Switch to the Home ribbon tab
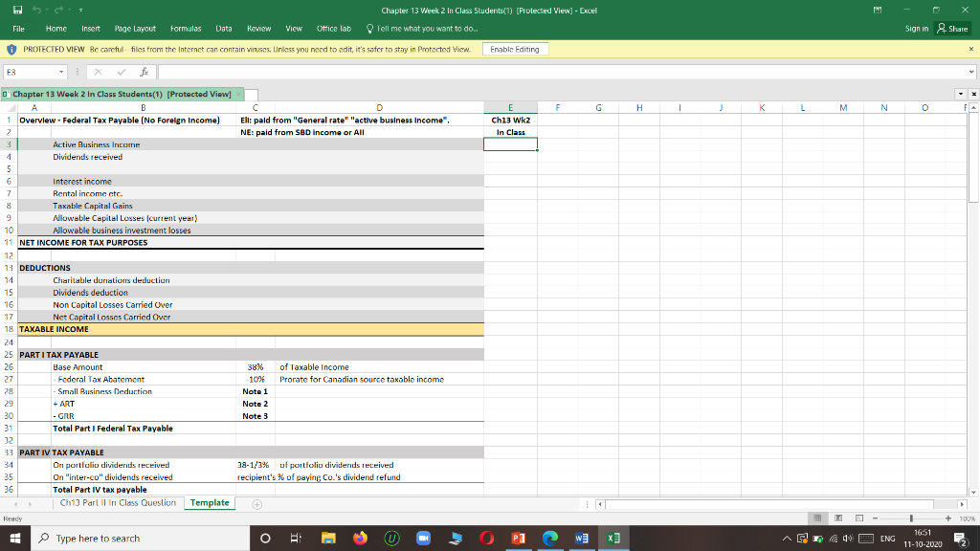This screenshot has width=980, height=551. coord(56,29)
